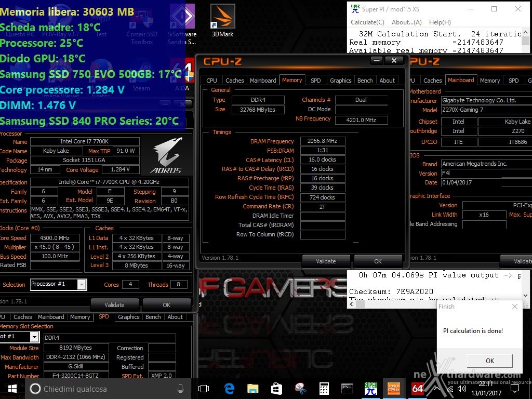
Task: Switch to SPD tab in center CPU-Z window
Action: (315, 81)
